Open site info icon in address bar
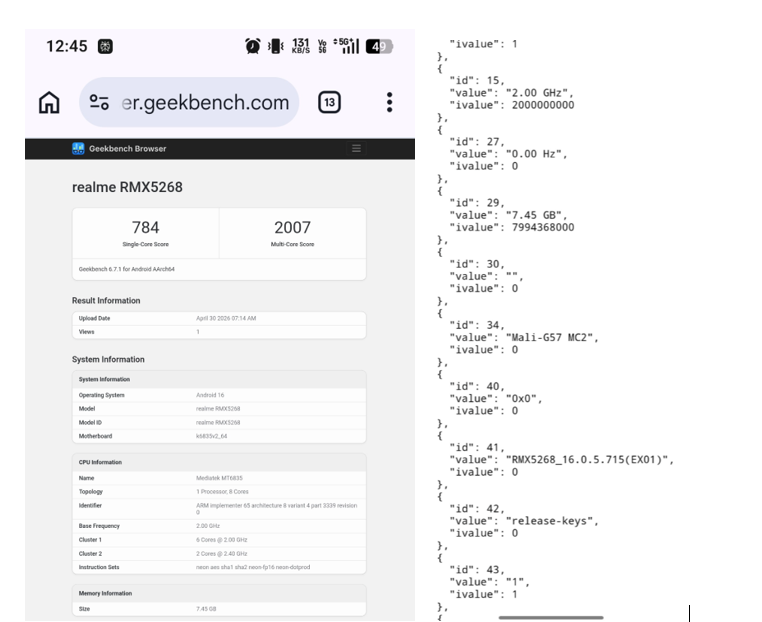 pyautogui.click(x=99, y=103)
